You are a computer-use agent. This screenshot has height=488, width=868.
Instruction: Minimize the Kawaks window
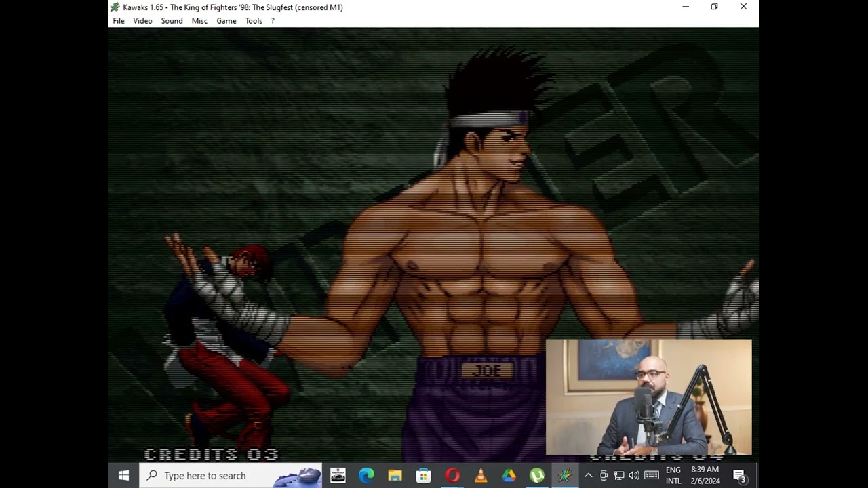click(x=686, y=7)
